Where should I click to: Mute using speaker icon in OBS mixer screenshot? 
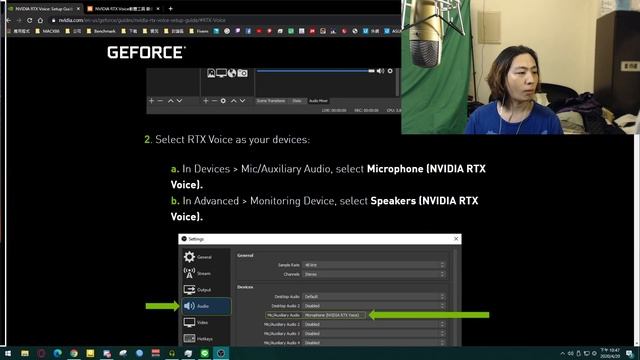[x=380, y=71]
